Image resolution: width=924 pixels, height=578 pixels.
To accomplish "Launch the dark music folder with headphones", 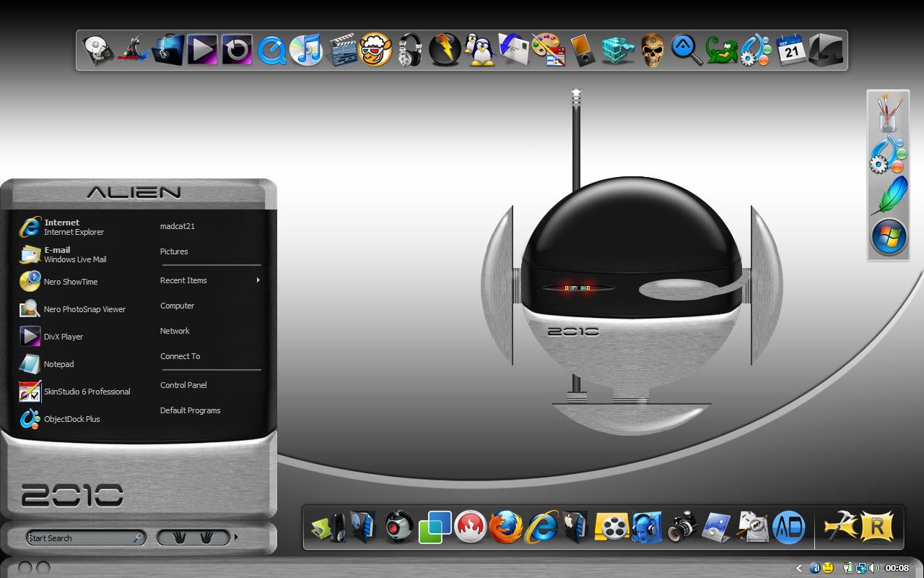I will click(167, 50).
